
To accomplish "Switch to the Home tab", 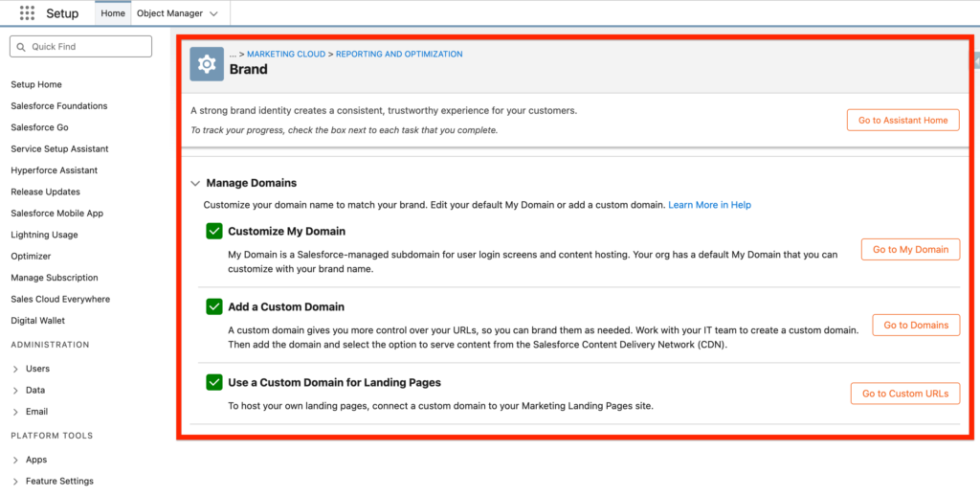I will pos(113,13).
